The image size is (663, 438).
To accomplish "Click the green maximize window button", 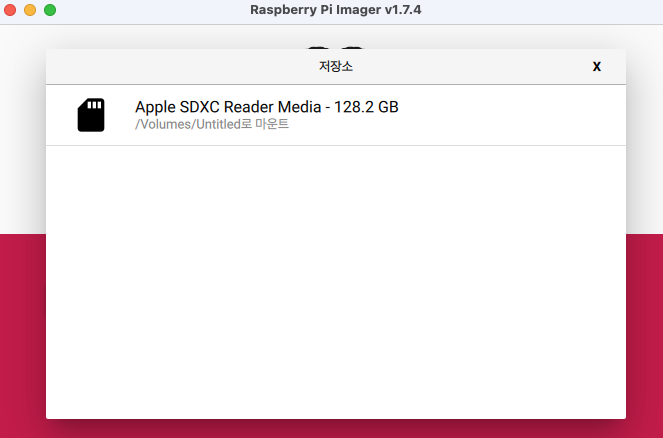I will pos(50,10).
